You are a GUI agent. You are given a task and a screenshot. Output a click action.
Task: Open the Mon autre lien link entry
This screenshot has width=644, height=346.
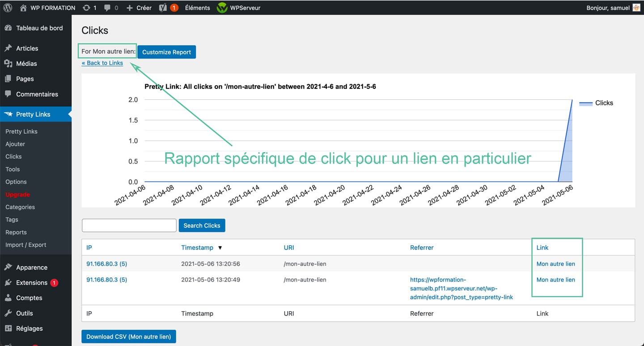555,264
